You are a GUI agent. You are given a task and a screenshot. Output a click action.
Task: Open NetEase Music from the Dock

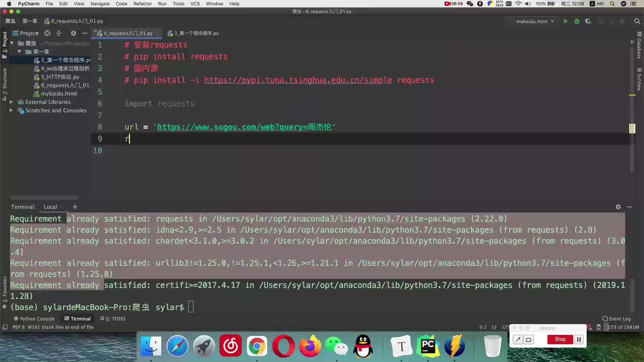click(230, 346)
